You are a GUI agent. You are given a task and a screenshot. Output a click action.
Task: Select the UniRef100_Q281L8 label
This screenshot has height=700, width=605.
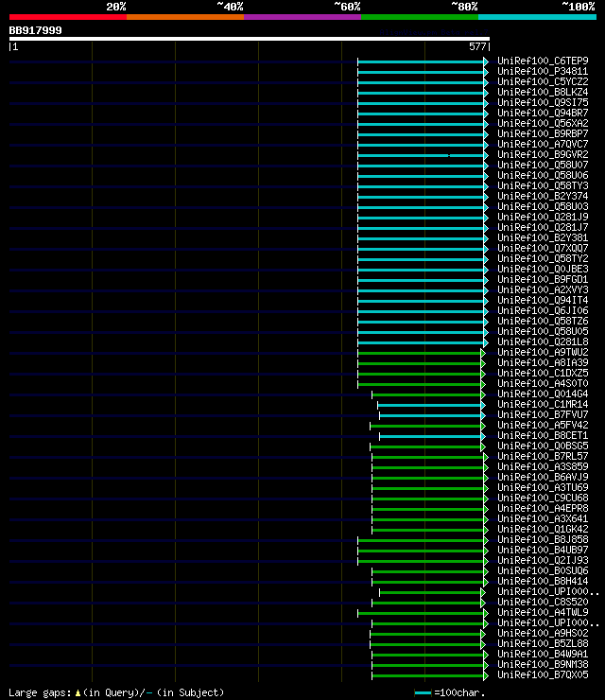pyautogui.click(x=543, y=342)
